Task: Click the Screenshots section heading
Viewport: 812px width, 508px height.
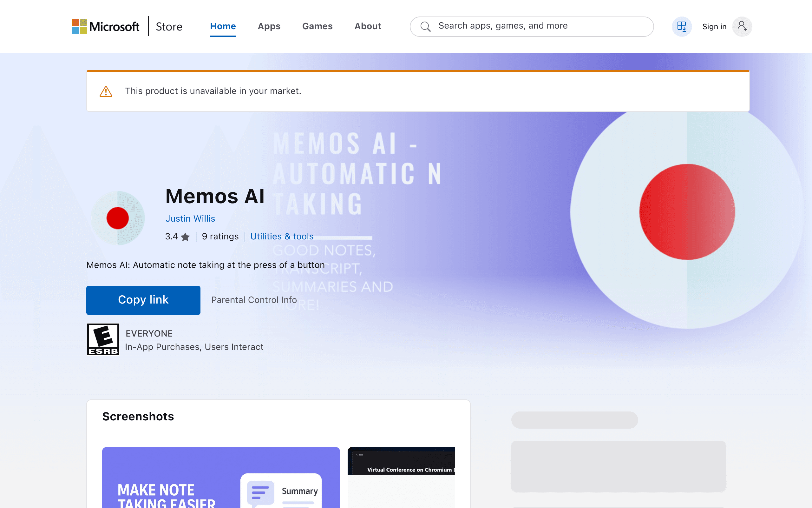Action: click(138, 417)
